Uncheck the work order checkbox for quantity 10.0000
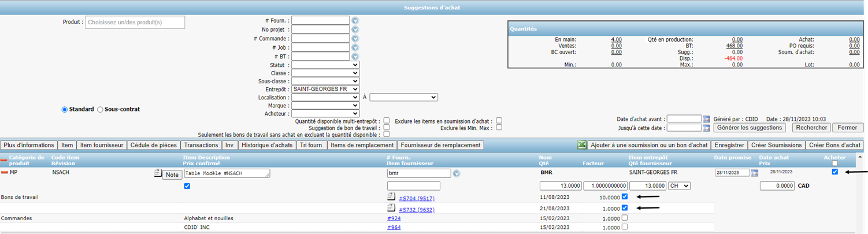 [625, 197]
